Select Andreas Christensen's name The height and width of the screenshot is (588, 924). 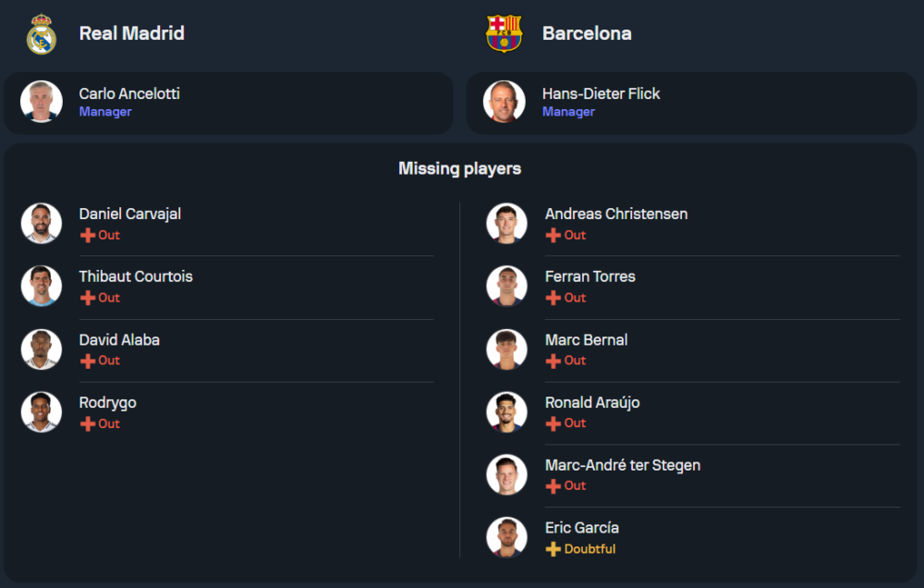616,214
